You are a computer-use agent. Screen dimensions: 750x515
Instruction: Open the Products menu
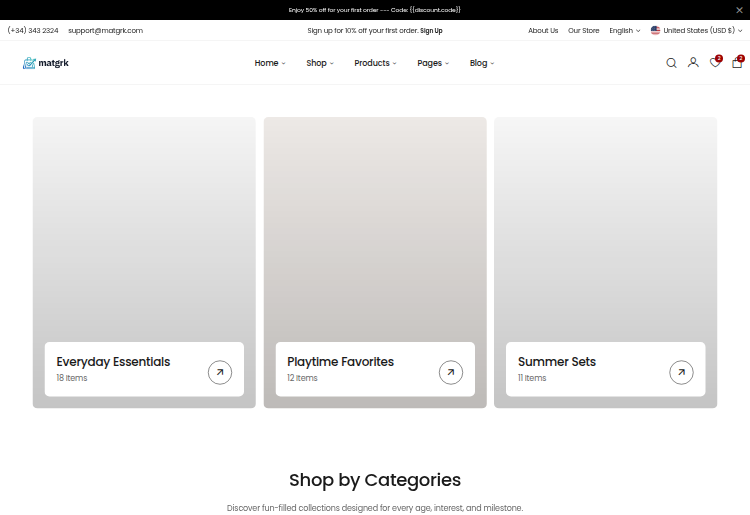tap(375, 63)
